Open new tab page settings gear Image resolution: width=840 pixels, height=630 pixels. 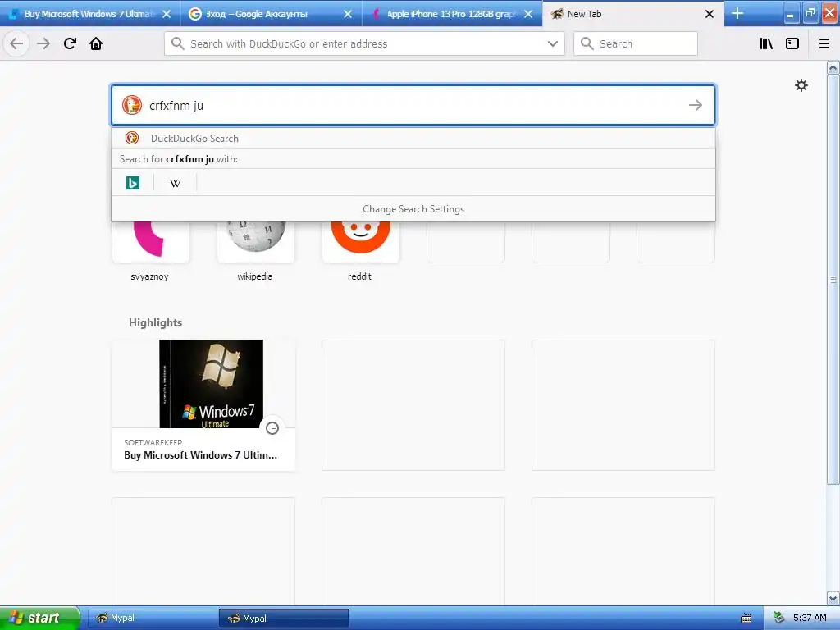coord(801,85)
